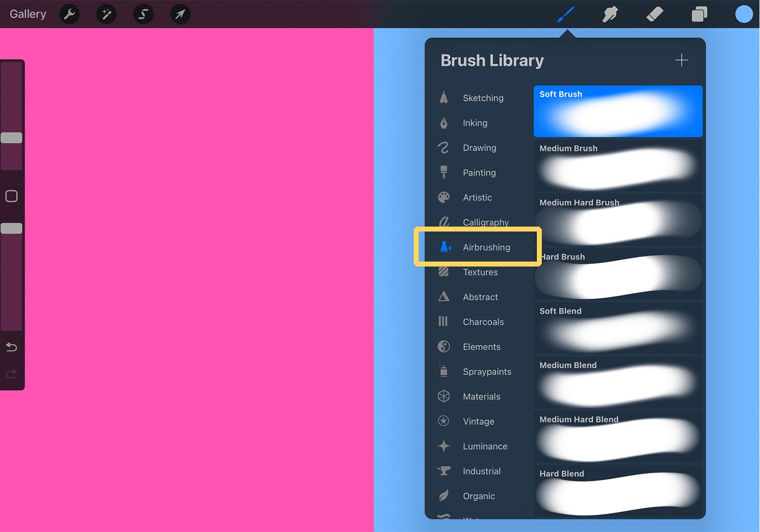Image resolution: width=760 pixels, height=532 pixels.
Task: Select the Medium Hard Blend preset
Action: tap(618, 436)
